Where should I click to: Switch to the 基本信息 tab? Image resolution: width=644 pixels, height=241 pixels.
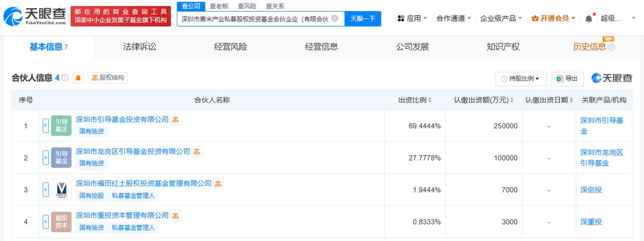pos(48,47)
